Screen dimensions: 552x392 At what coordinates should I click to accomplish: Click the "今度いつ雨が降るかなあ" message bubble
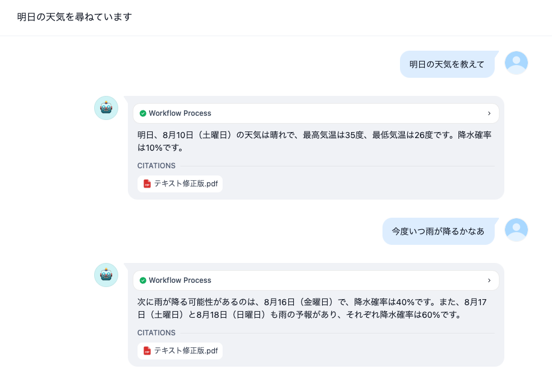(x=438, y=232)
